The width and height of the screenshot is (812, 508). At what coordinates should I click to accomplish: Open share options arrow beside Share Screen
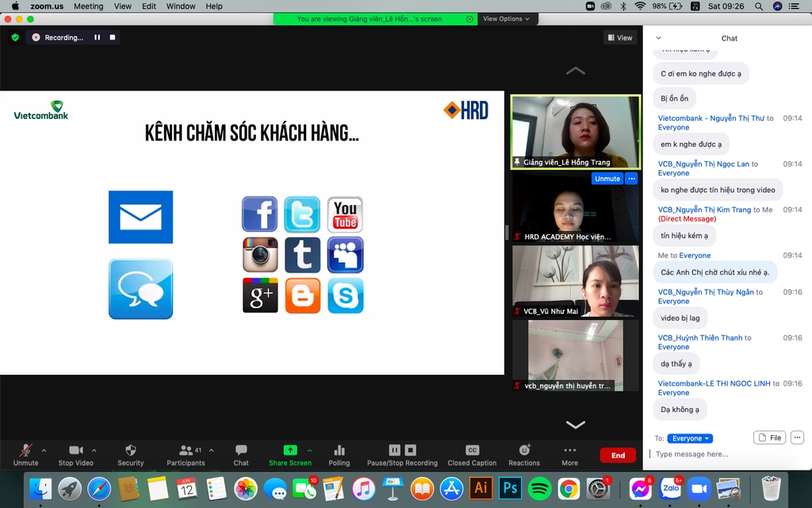coord(310,451)
